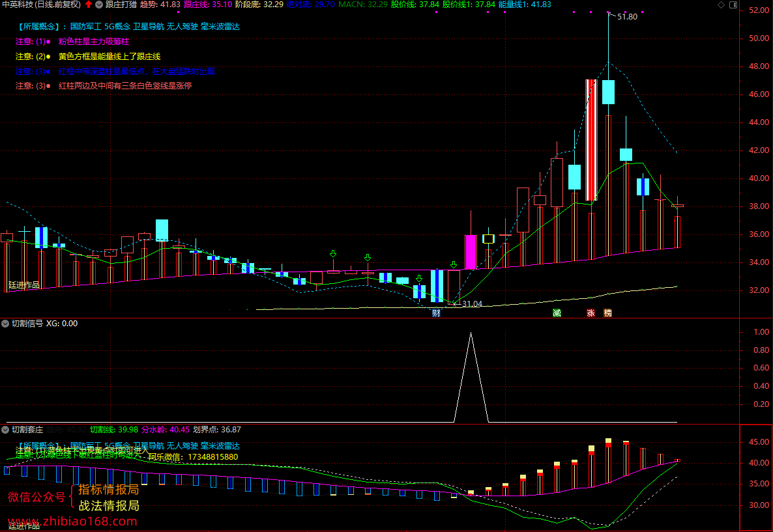Open the 切割套庄 indicator dropdown circle
Image resolution: width=773 pixels, height=532 pixels.
(x=5, y=430)
